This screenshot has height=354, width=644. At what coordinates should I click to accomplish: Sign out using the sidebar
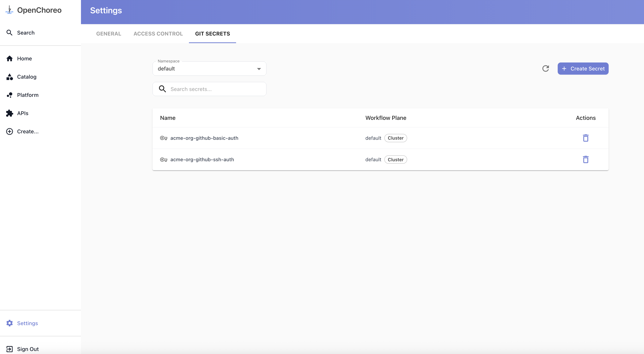tap(28, 349)
